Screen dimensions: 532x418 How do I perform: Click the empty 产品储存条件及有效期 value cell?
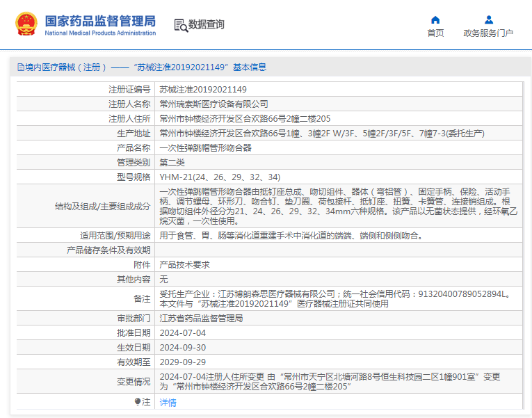339,250
